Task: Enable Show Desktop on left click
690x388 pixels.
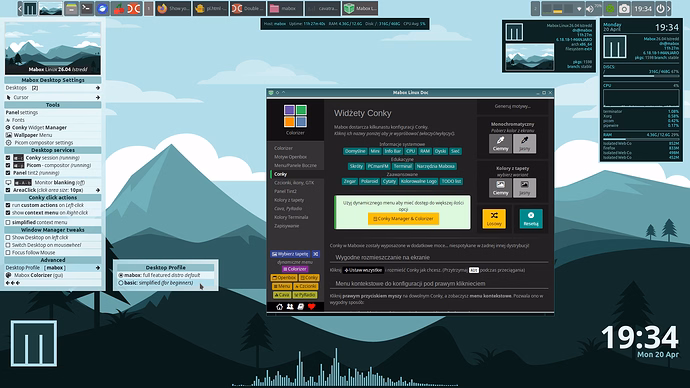Action: [x=8, y=237]
